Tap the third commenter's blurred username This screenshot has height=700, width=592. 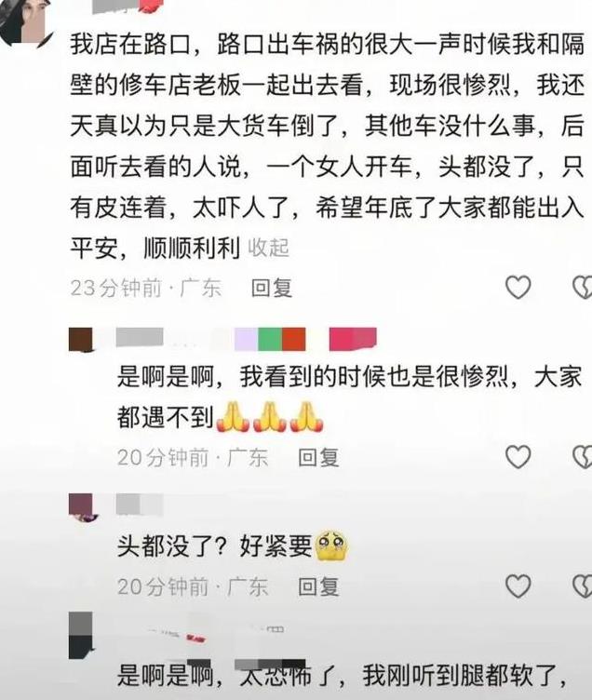(140, 505)
